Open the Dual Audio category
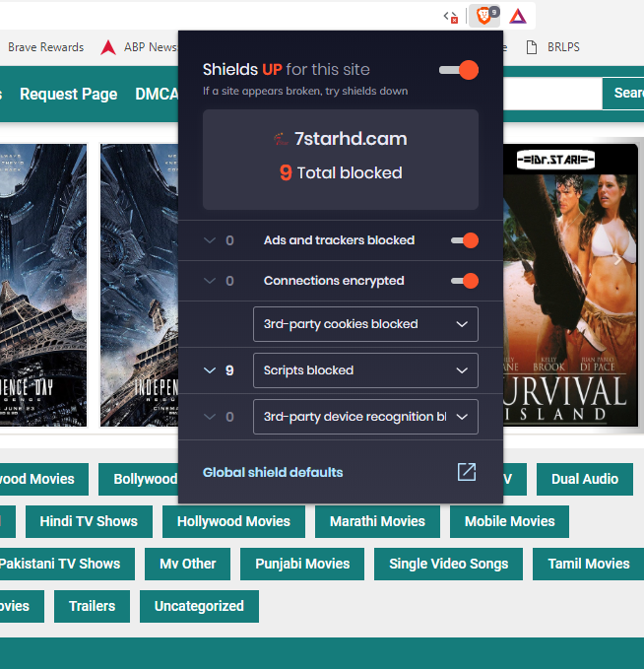The image size is (644, 669). coord(585,479)
